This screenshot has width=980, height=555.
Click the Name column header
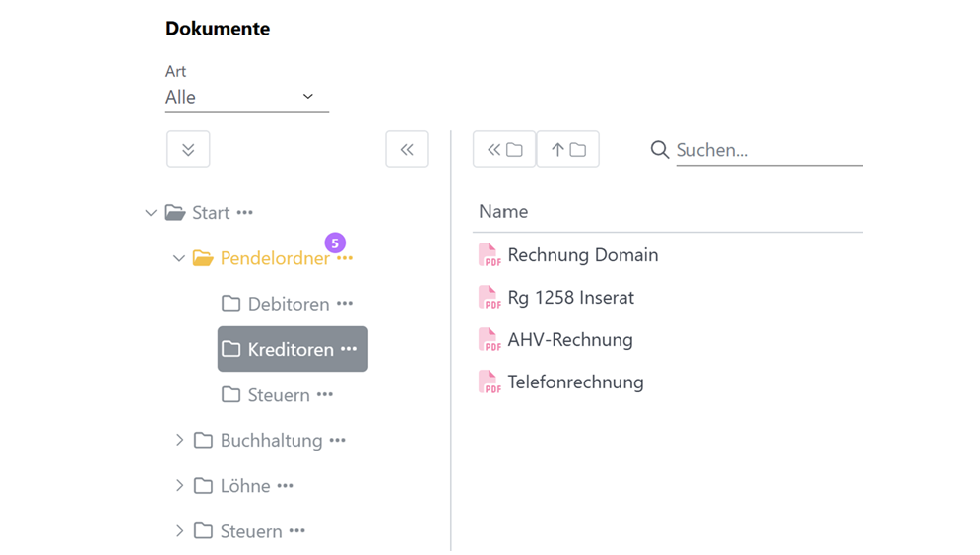coord(503,211)
